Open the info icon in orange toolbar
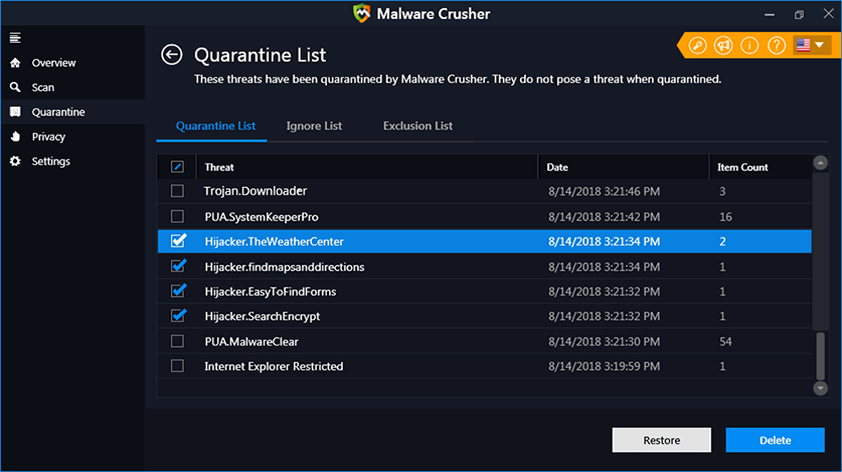Screen dimensions: 842x472 click(x=750, y=46)
